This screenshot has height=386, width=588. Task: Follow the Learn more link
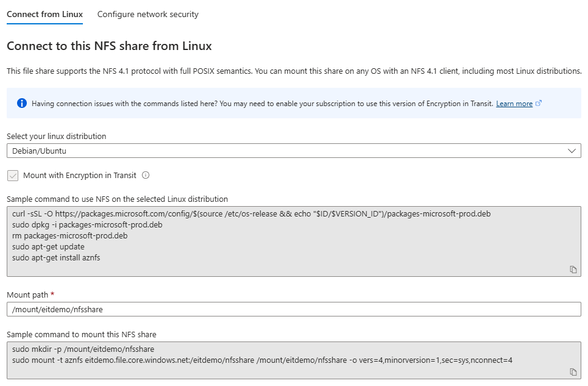coord(514,104)
